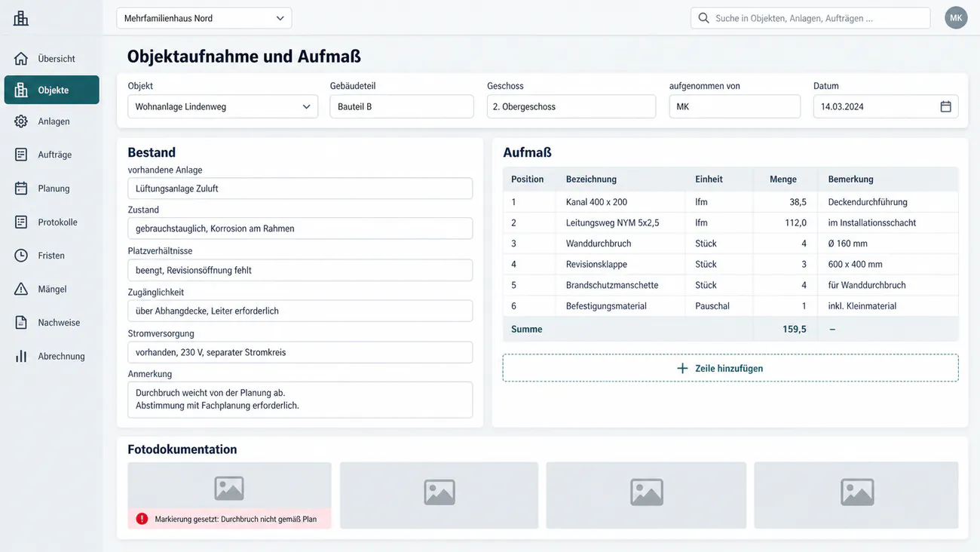This screenshot has width=980, height=552.
Task: Click the red error icon on photo marker
Action: tap(142, 519)
